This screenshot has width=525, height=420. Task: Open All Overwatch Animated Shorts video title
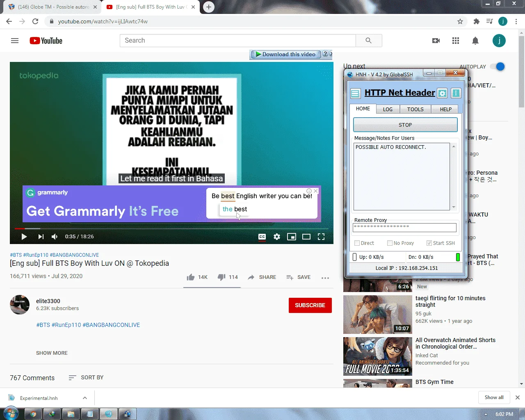point(455,343)
